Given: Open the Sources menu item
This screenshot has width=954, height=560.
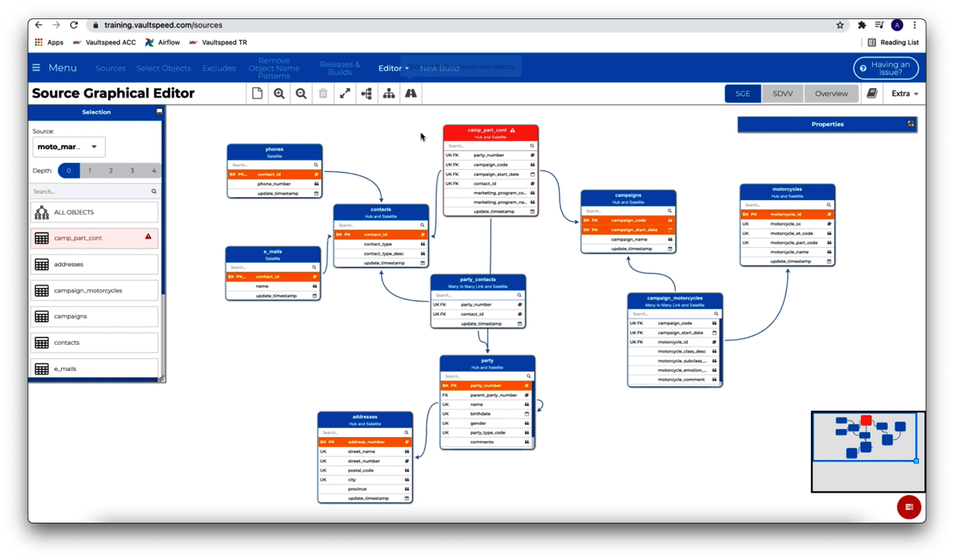Looking at the screenshot, I should point(111,68).
